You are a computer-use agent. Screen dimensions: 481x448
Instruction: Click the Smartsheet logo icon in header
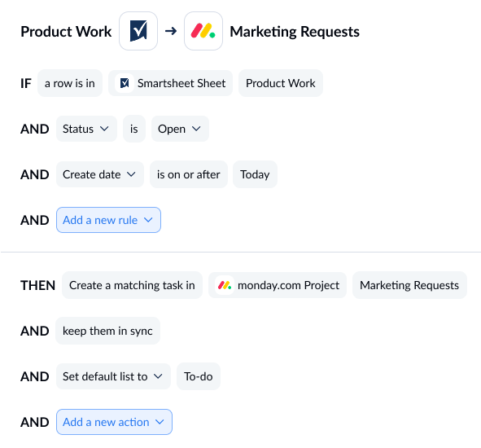(x=138, y=31)
